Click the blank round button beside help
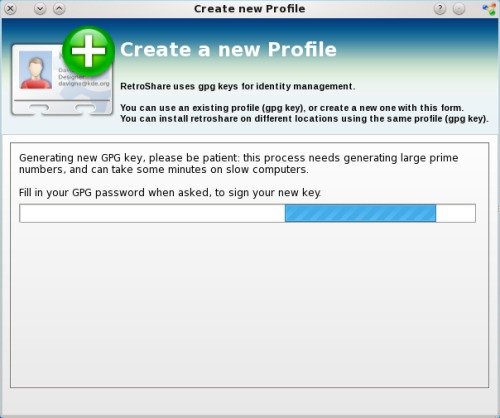Image resolution: width=500 pixels, height=418 pixels. tap(459, 9)
